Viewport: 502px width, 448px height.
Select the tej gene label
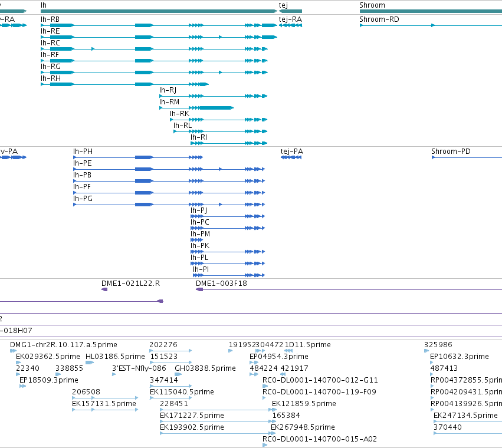[x=283, y=5]
